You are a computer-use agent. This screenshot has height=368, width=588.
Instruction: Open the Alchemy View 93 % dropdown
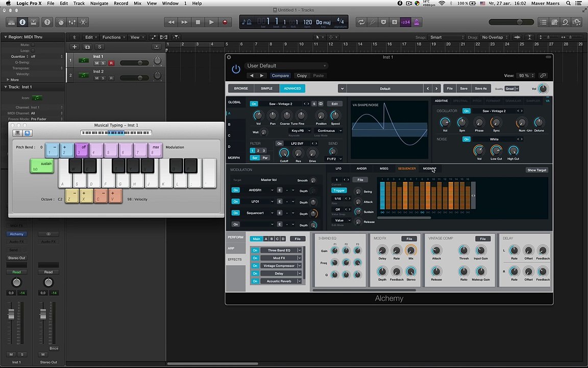click(526, 76)
